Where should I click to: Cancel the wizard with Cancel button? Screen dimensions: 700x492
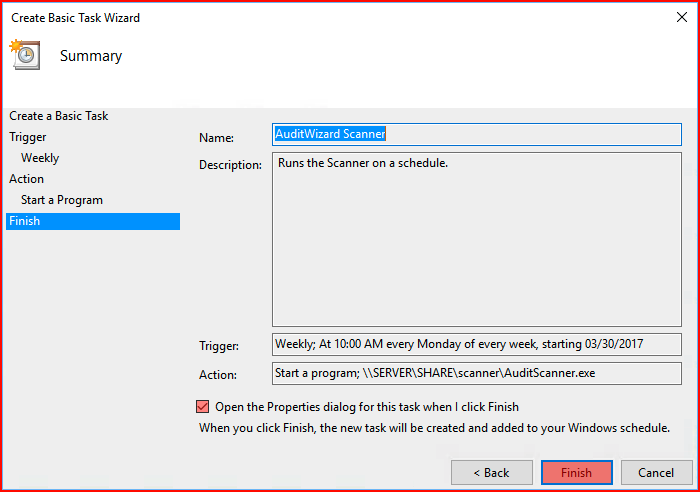[x=656, y=472]
